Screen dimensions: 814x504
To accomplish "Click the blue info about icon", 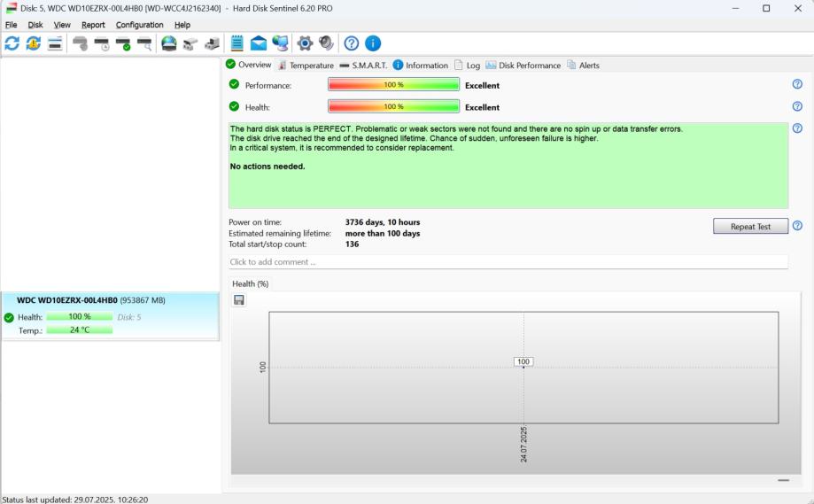I will tap(373, 43).
